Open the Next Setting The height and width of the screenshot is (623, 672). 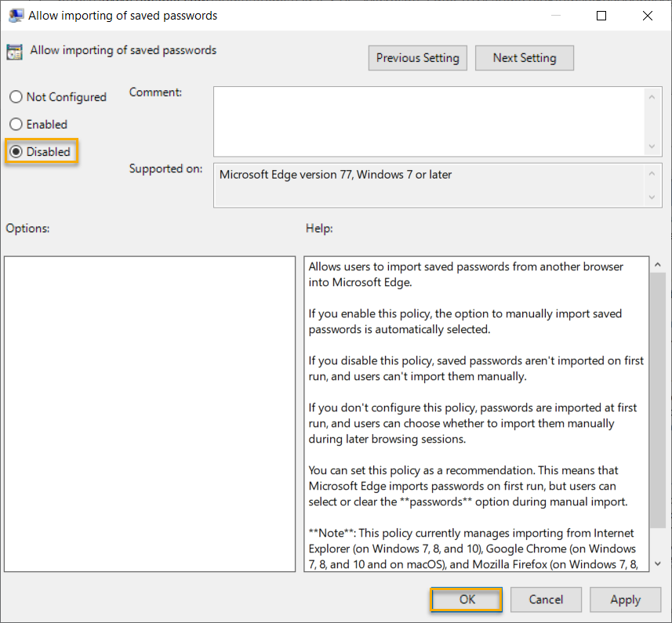524,57
